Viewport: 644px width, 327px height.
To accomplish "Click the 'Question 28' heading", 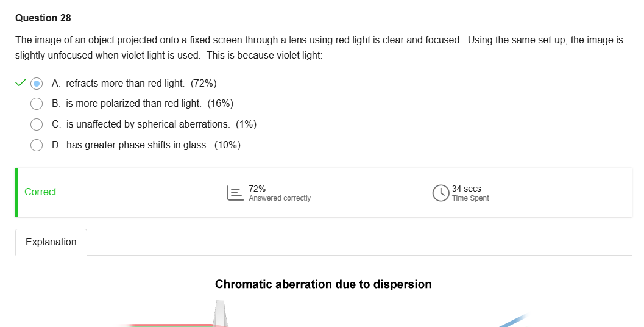I will 43,18.
